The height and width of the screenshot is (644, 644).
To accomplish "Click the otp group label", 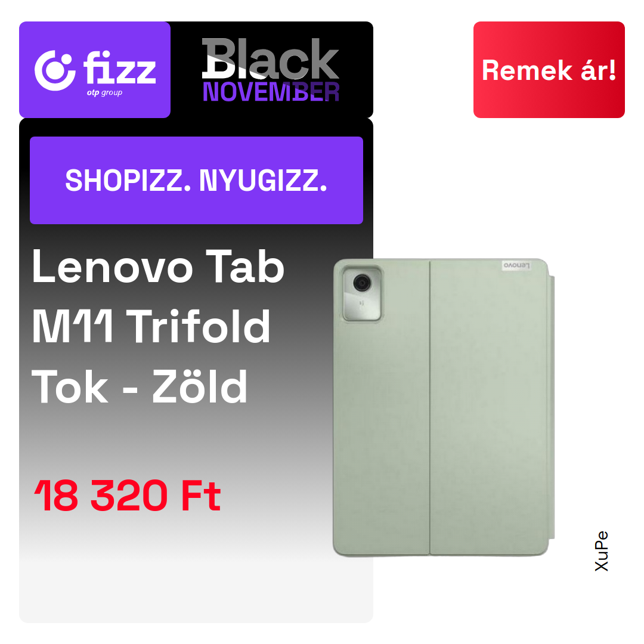I will pyautogui.click(x=104, y=93).
